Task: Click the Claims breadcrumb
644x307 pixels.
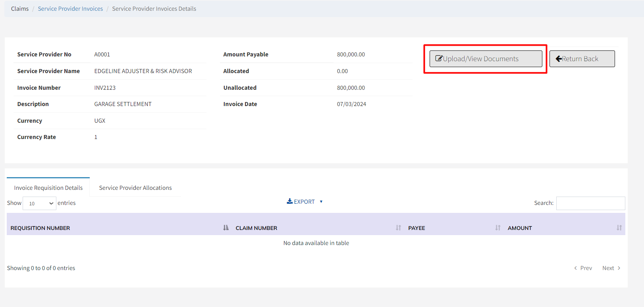Action: [20, 9]
